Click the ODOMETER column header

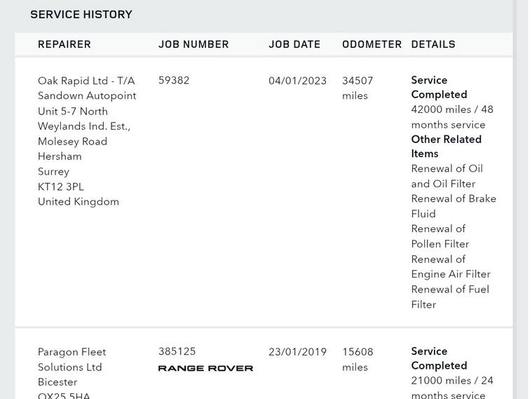pyautogui.click(x=371, y=44)
